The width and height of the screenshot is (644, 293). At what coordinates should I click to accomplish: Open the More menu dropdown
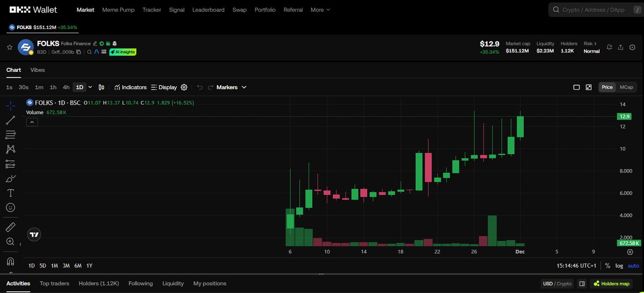click(320, 10)
